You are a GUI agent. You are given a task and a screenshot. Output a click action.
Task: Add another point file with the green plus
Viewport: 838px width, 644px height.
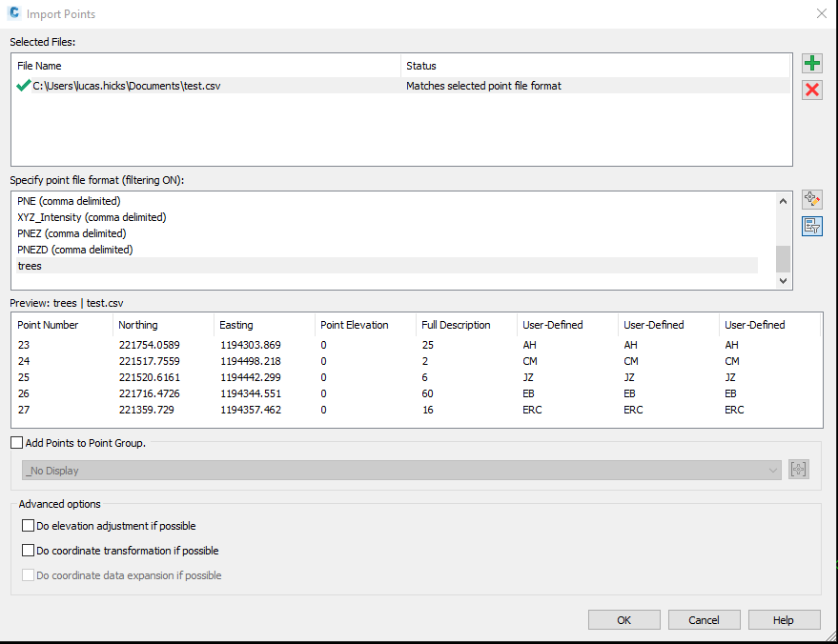[x=811, y=62]
